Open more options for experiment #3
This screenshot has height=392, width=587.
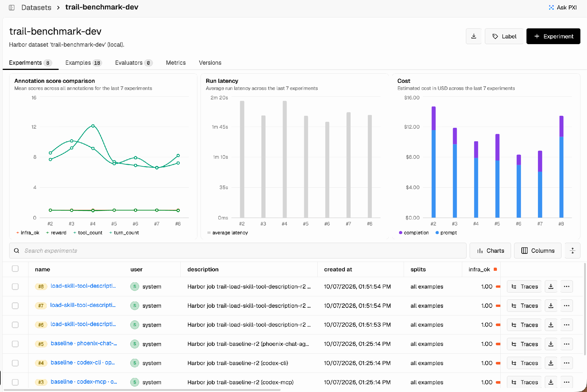(567, 382)
